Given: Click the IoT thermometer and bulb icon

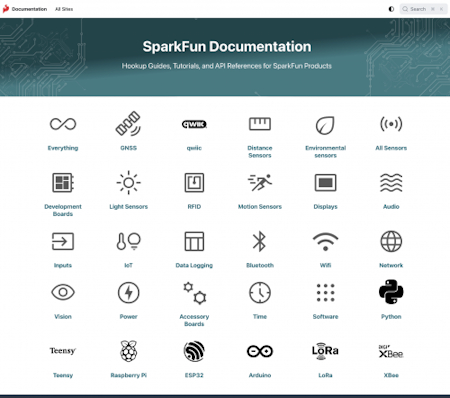Looking at the screenshot, I should (x=128, y=241).
